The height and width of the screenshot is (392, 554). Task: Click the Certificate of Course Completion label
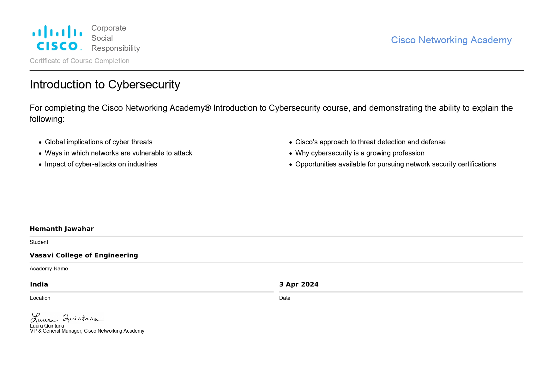pos(80,61)
